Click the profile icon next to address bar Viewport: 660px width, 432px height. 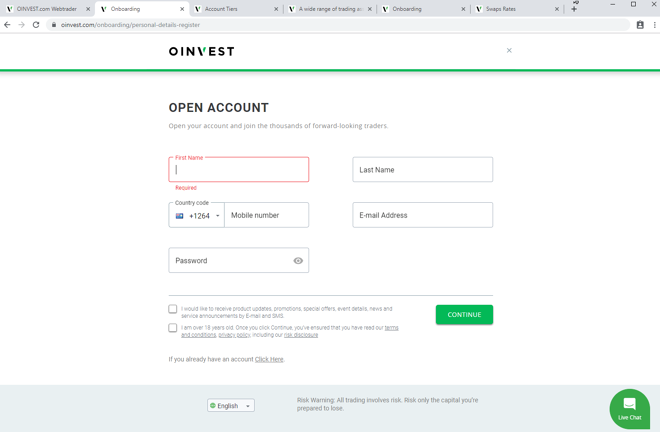tap(640, 25)
